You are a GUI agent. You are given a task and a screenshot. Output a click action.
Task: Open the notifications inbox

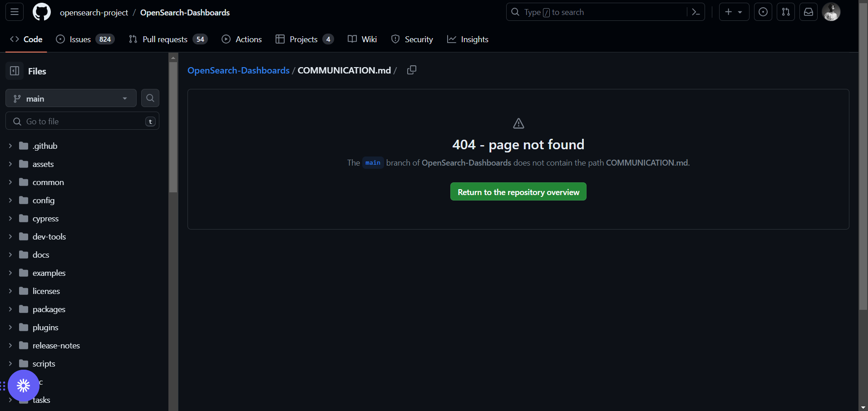coord(809,12)
